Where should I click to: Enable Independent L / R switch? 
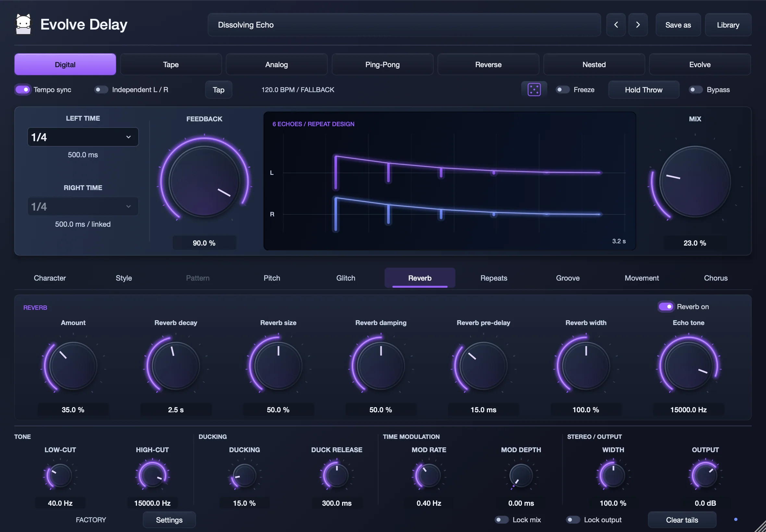(x=101, y=90)
